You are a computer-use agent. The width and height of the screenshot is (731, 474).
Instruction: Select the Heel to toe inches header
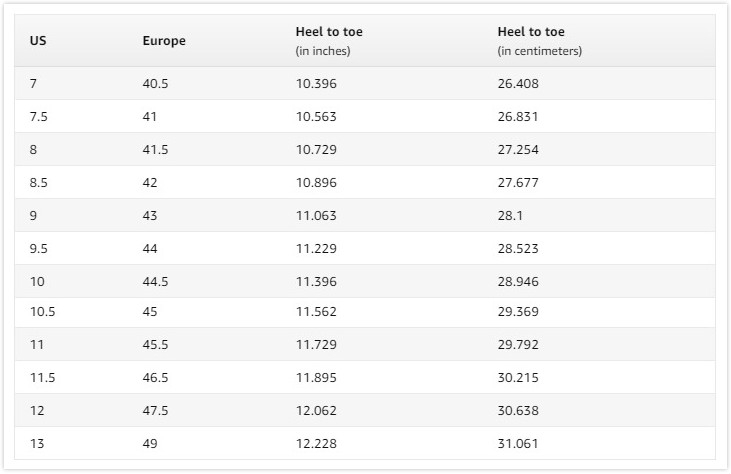click(328, 41)
